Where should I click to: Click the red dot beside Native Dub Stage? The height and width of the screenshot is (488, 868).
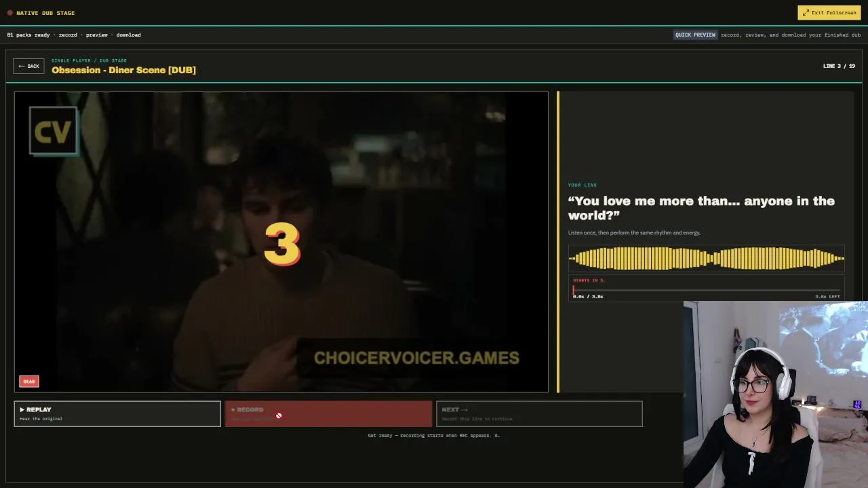pos(9,13)
